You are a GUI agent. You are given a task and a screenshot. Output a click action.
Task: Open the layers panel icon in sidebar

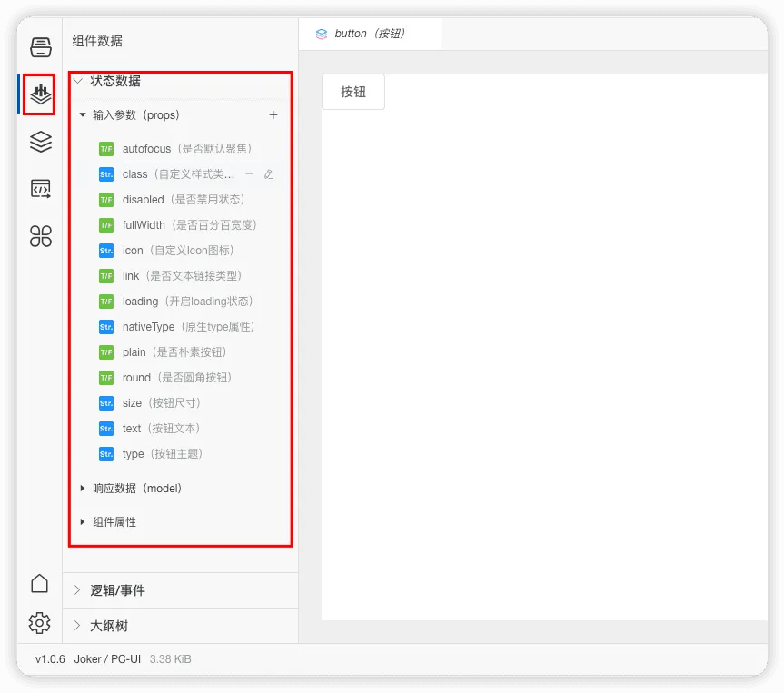click(38, 142)
